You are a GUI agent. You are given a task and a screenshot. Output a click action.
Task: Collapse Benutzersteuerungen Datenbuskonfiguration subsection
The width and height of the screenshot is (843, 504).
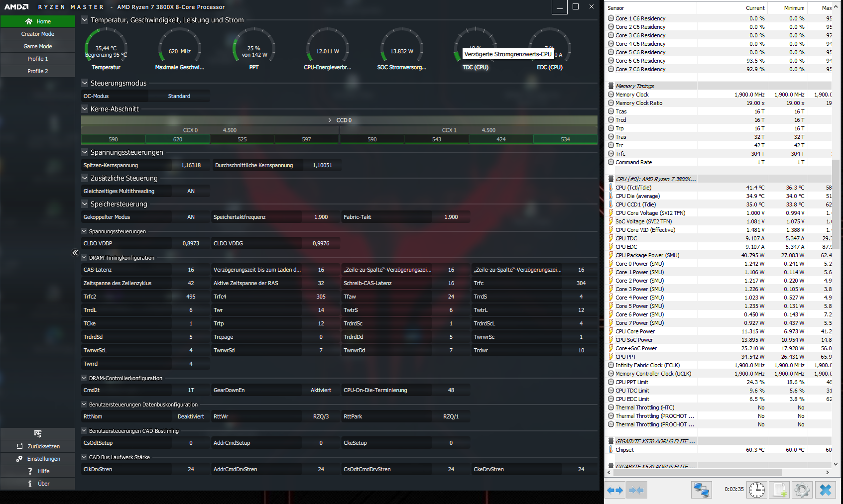84,404
